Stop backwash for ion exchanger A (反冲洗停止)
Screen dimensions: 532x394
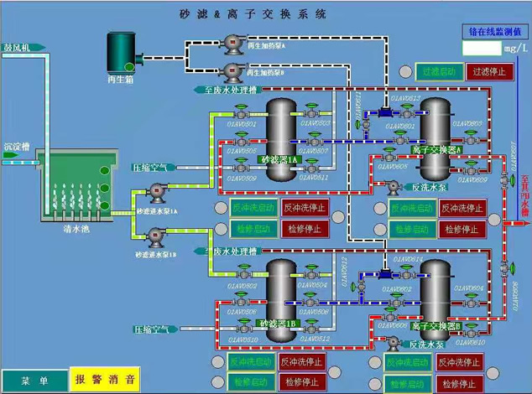point(463,207)
